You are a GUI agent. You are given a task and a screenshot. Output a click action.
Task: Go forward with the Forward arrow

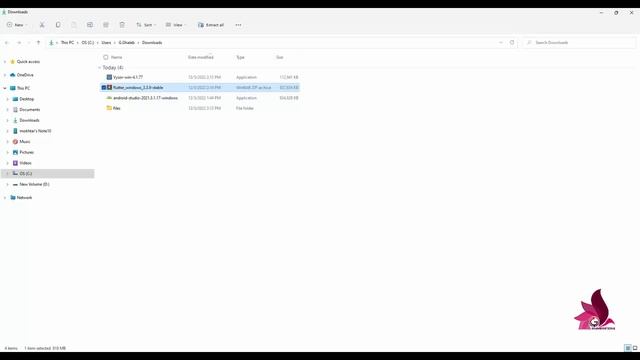(18, 42)
